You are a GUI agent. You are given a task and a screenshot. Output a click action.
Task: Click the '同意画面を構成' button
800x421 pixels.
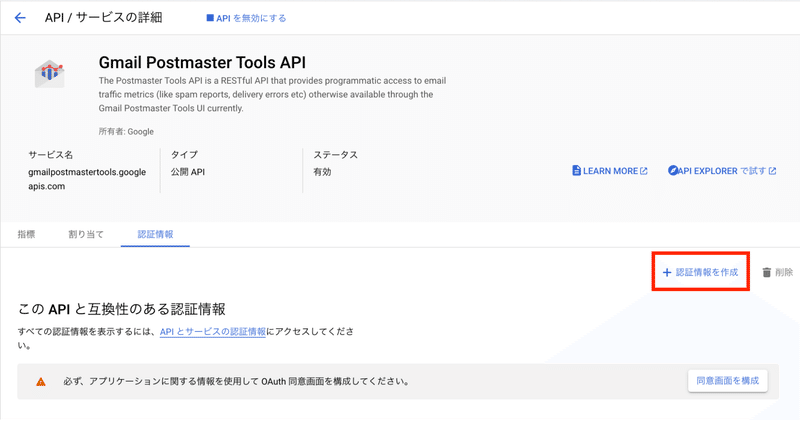pyautogui.click(x=728, y=381)
